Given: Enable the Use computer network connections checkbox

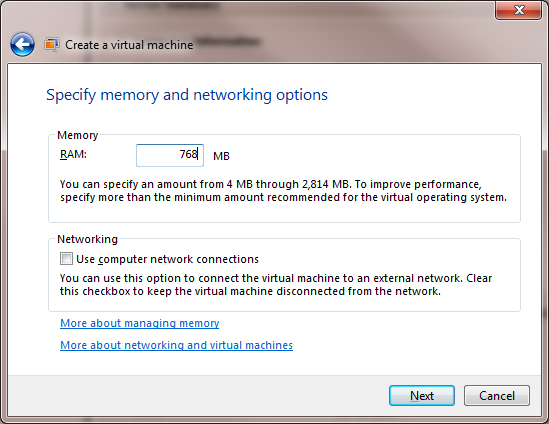Looking at the screenshot, I should click(x=66, y=259).
